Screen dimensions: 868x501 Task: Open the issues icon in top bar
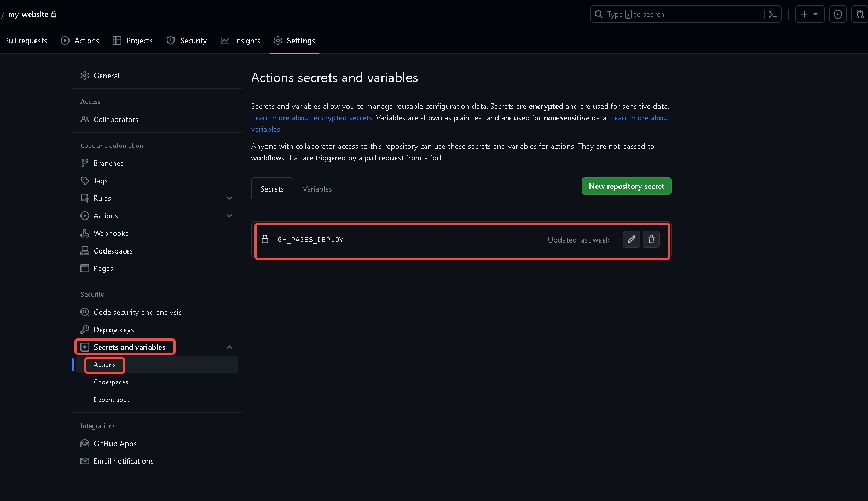[837, 14]
